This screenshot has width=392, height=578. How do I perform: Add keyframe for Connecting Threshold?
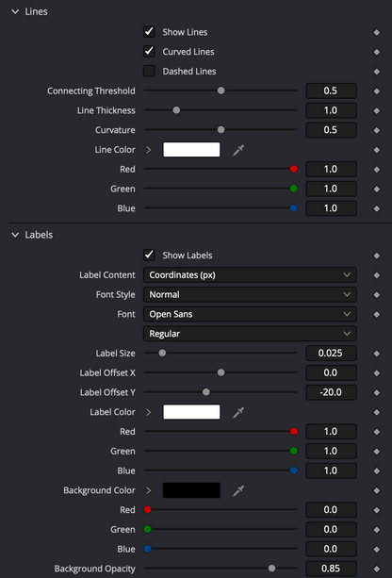click(x=376, y=91)
